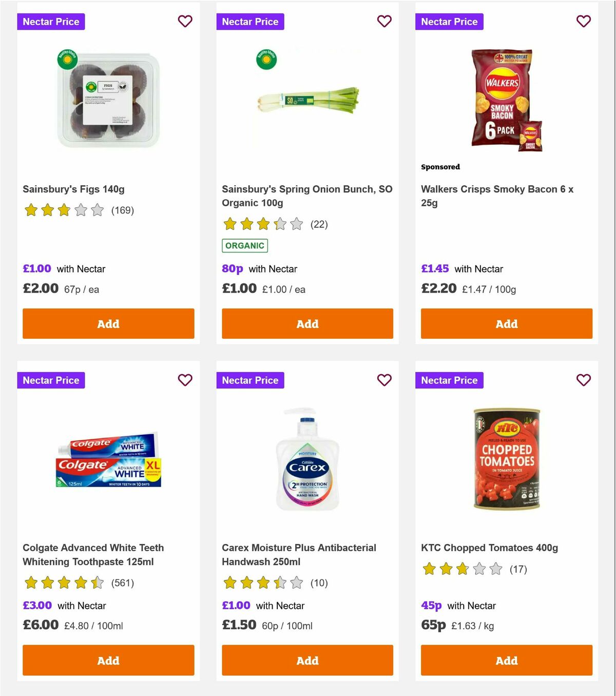The width and height of the screenshot is (616, 696).
Task: Open the Carex Moisture Plus Handwash product page
Action: (x=299, y=555)
